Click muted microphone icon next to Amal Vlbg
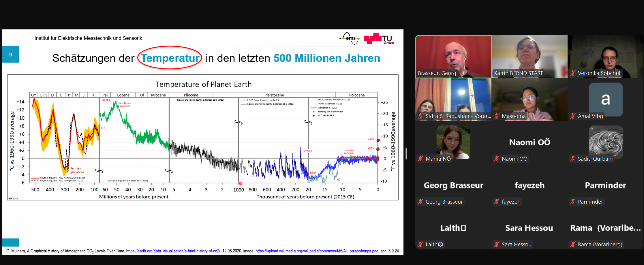The image size is (644, 265). click(x=573, y=116)
